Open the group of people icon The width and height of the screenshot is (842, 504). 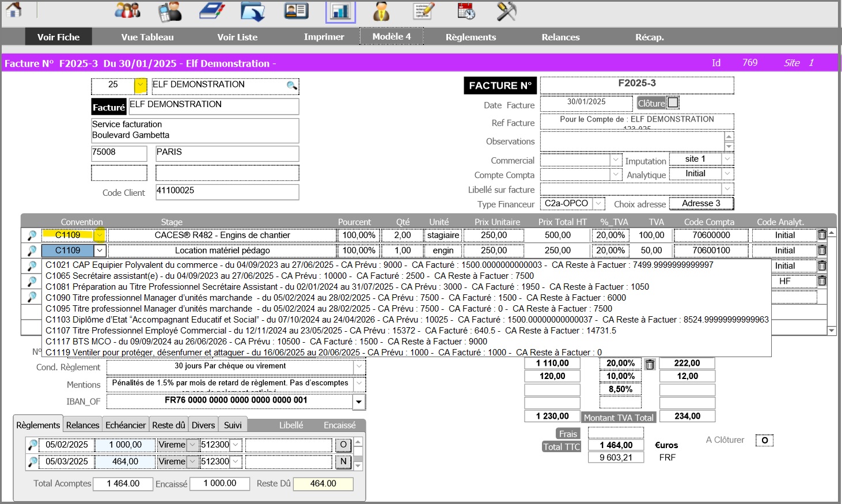tap(127, 10)
